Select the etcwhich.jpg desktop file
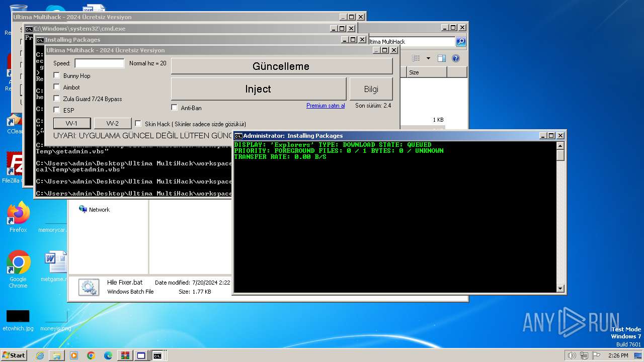 18,320
